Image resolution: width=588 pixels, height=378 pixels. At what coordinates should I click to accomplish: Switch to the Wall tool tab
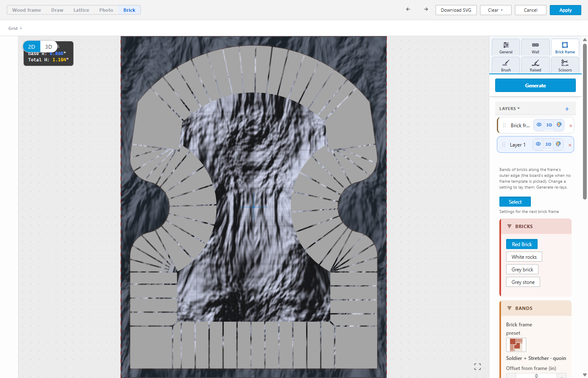point(535,47)
